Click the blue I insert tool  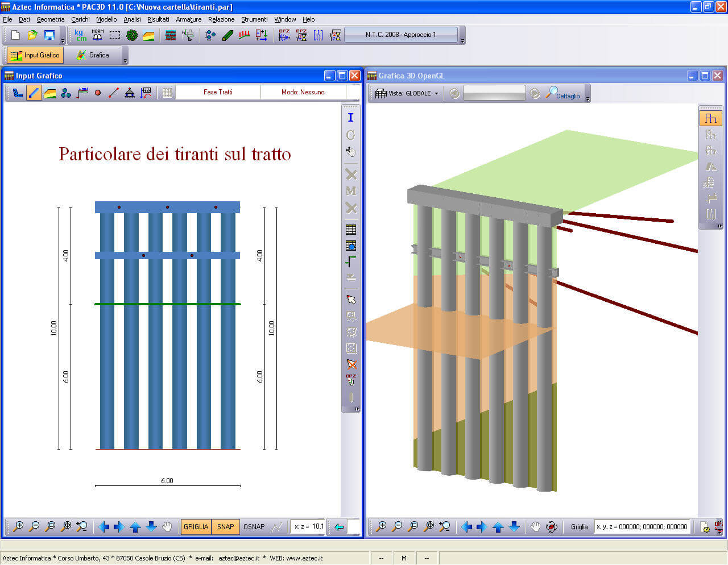(x=350, y=118)
